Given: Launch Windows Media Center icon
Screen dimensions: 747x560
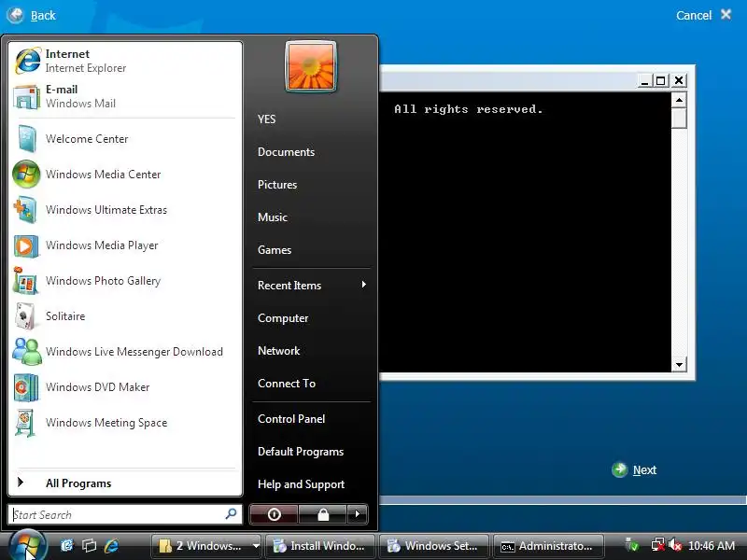Looking at the screenshot, I should point(26,175).
